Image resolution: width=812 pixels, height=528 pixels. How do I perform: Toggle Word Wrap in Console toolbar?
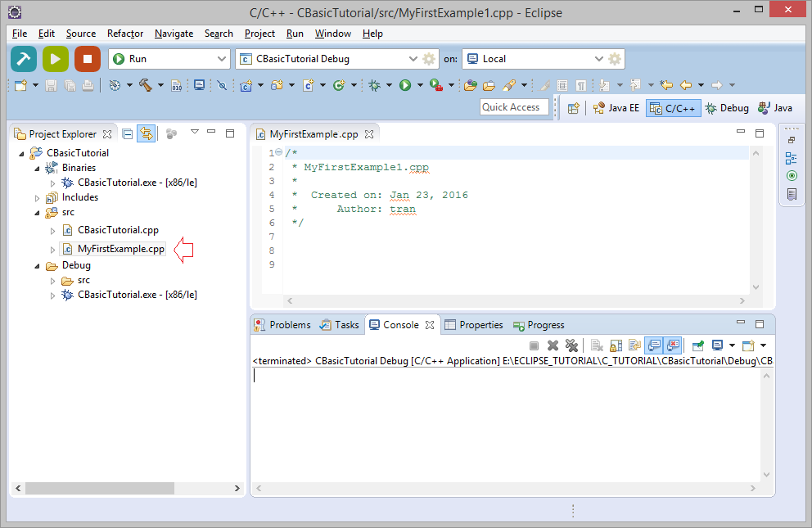click(x=635, y=345)
